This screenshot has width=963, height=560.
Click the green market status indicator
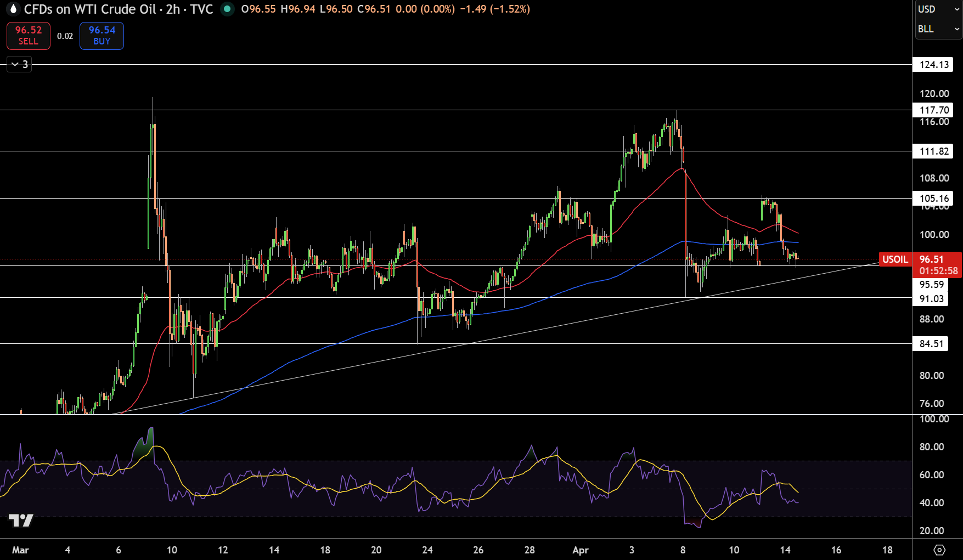(227, 9)
